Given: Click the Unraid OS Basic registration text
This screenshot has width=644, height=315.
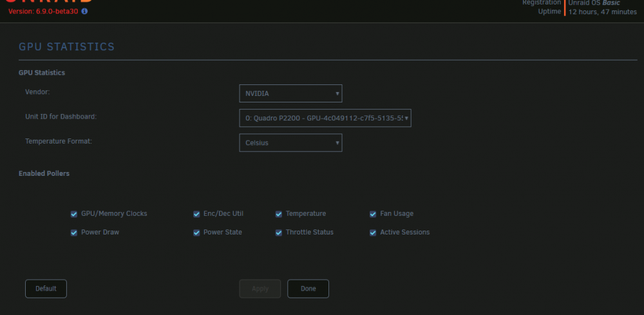Looking at the screenshot, I should pos(594,3).
